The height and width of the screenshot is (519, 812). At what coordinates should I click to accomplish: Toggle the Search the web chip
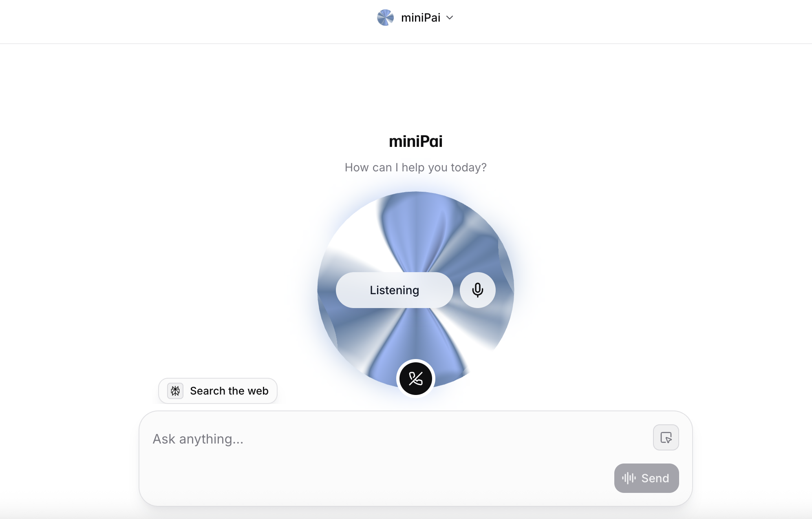coord(218,391)
